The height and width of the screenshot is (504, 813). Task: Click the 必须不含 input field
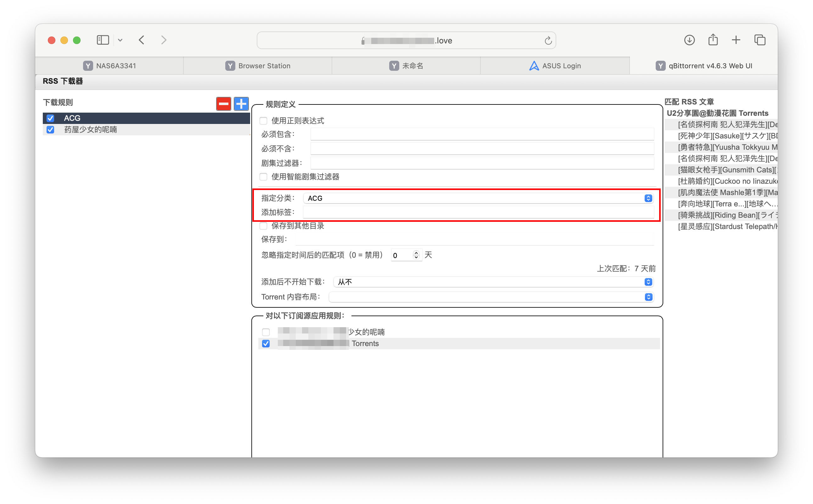482,148
